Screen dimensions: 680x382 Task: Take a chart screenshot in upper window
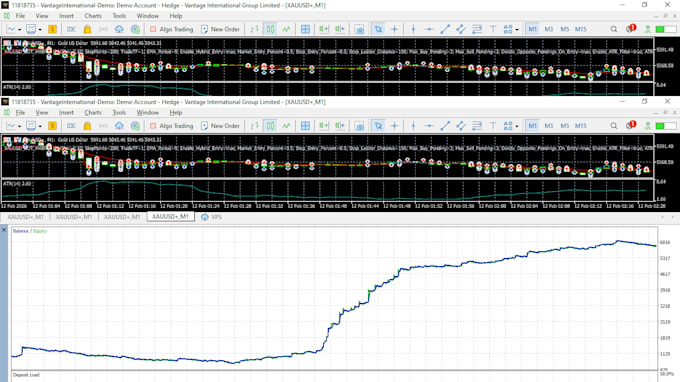coord(360,29)
